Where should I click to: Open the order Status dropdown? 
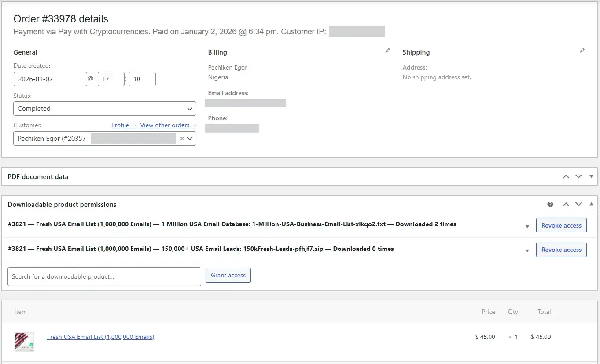[x=104, y=109]
